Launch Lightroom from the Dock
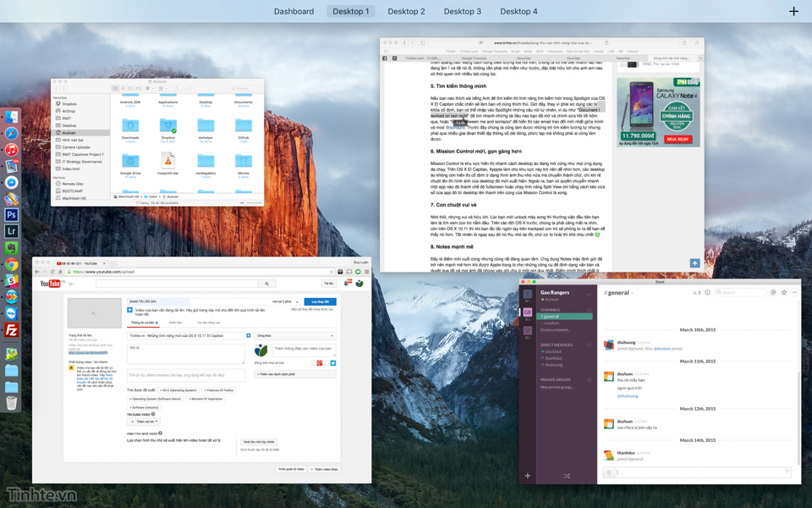Screen dimensions: 812x508 click(x=11, y=231)
